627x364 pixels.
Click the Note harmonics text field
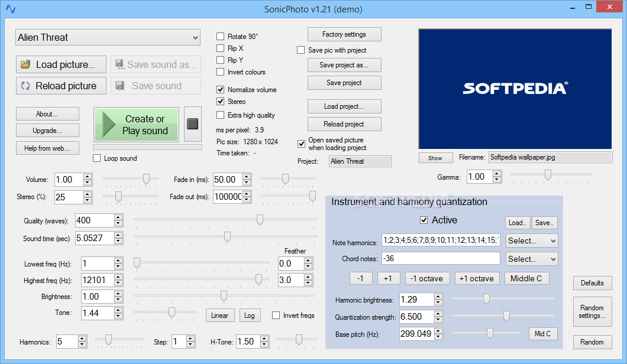(x=441, y=240)
